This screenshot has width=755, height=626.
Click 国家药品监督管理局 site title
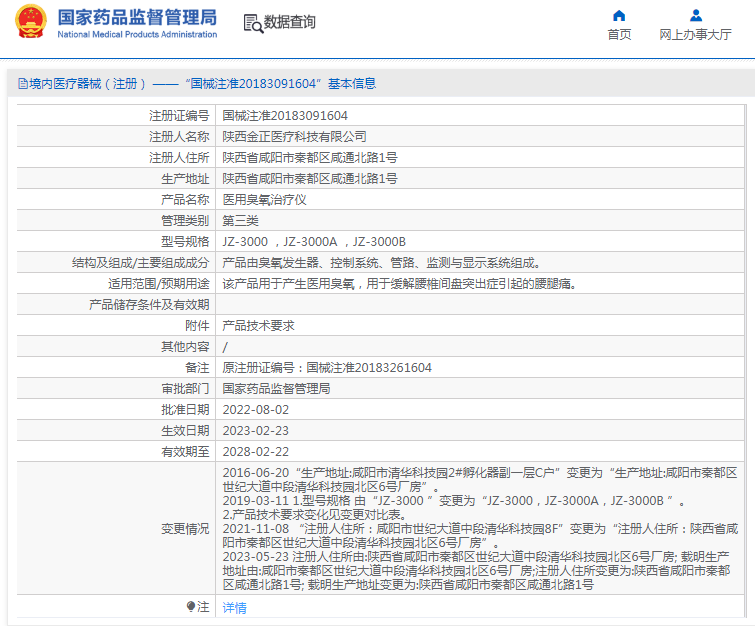(136, 17)
